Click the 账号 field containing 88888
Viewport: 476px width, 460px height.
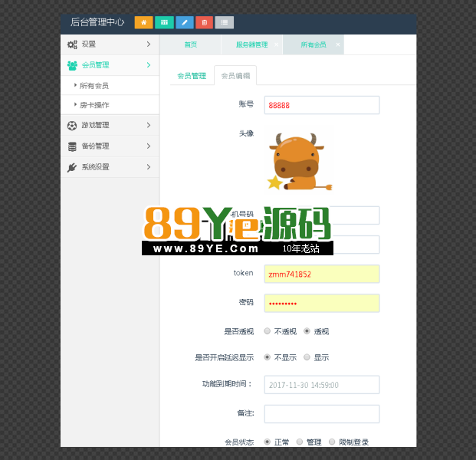[322, 105]
